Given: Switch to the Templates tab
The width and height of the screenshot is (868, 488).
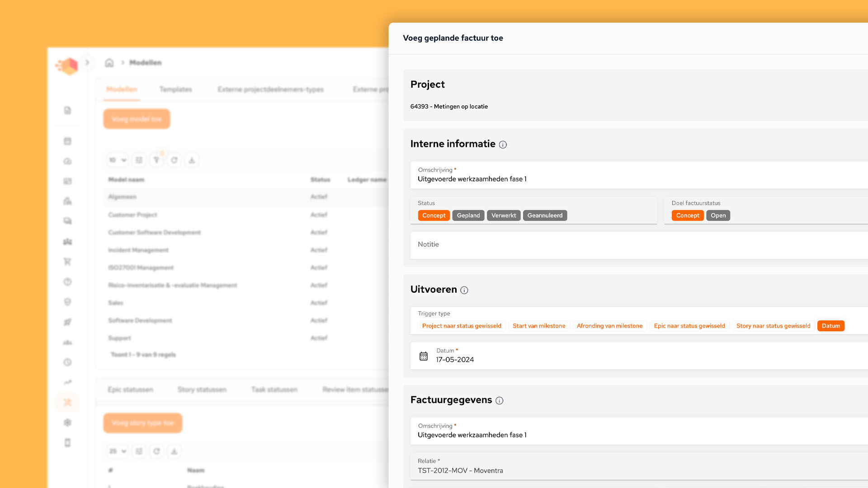Looking at the screenshot, I should tap(175, 89).
